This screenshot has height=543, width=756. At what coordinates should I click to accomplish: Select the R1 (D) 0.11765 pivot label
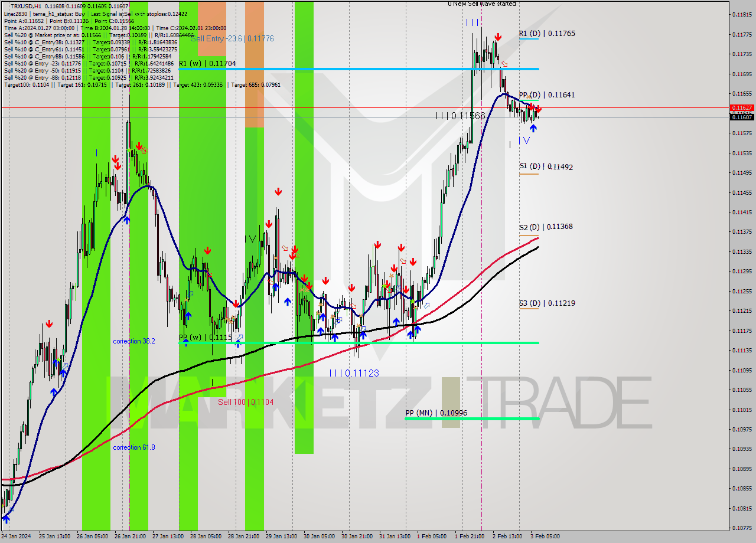547,34
